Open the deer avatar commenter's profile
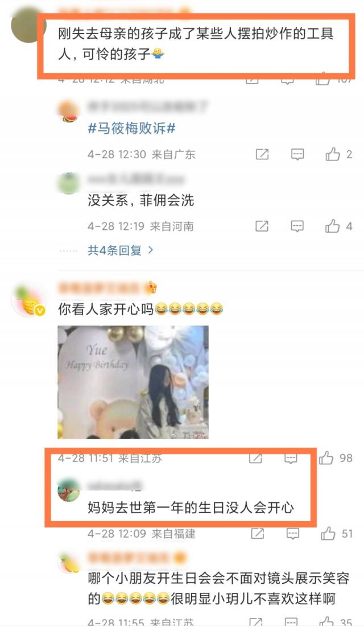This screenshot has width=364, height=627. click(68, 490)
